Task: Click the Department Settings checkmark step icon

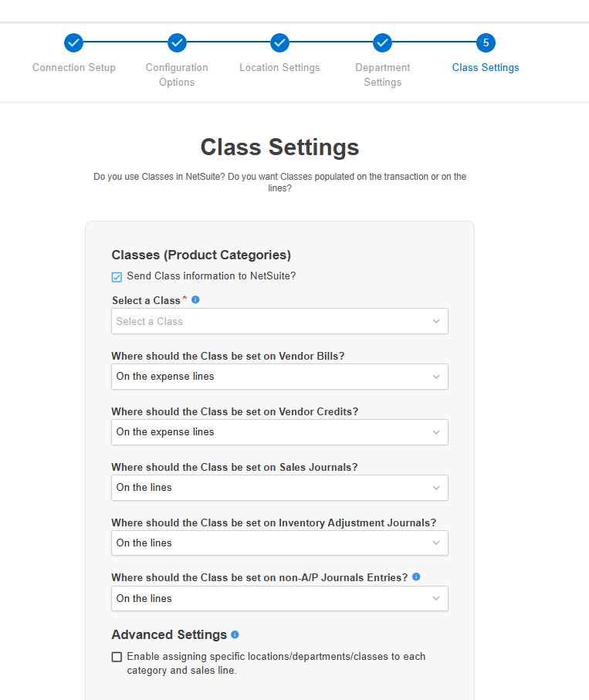Action: (382, 43)
